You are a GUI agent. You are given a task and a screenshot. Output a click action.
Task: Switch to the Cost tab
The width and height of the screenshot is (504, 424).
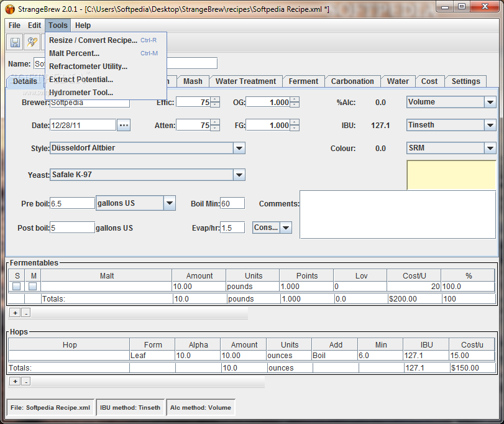429,81
